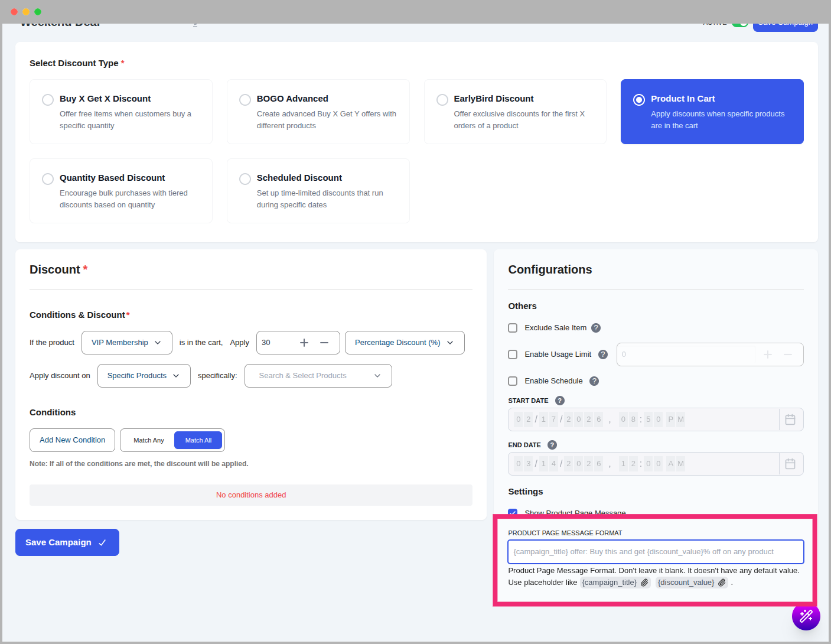Click Add New Condition

[72, 440]
